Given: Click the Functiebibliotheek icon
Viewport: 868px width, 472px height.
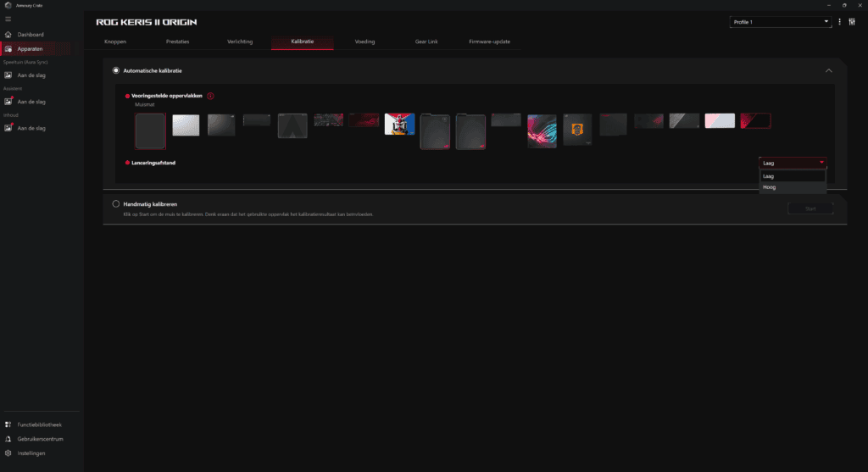Looking at the screenshot, I should click(x=8, y=425).
